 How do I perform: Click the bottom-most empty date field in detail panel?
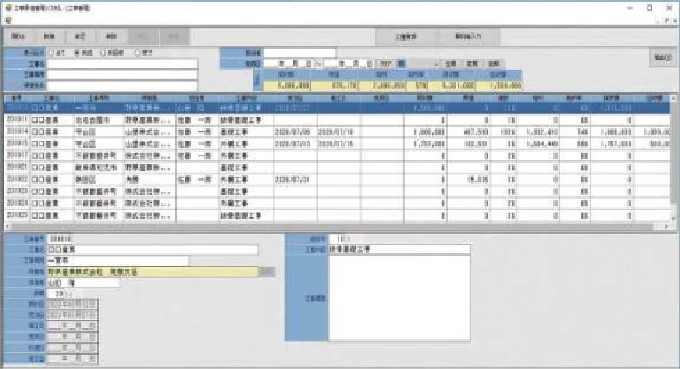[x=72, y=359]
